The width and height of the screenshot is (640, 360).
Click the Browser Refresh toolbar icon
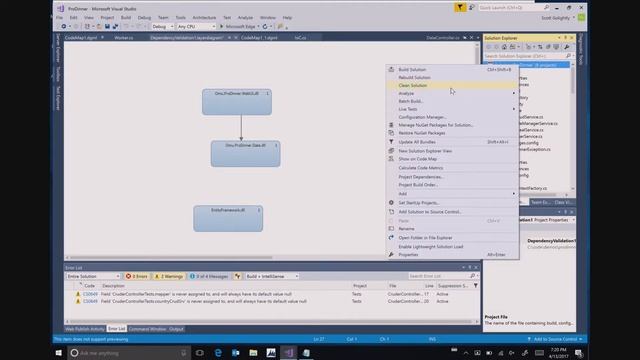(265, 27)
